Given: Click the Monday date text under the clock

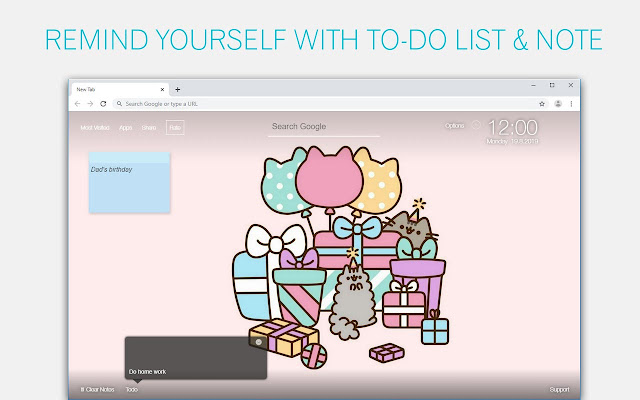Looking at the screenshot, I should pyautogui.click(x=513, y=141).
